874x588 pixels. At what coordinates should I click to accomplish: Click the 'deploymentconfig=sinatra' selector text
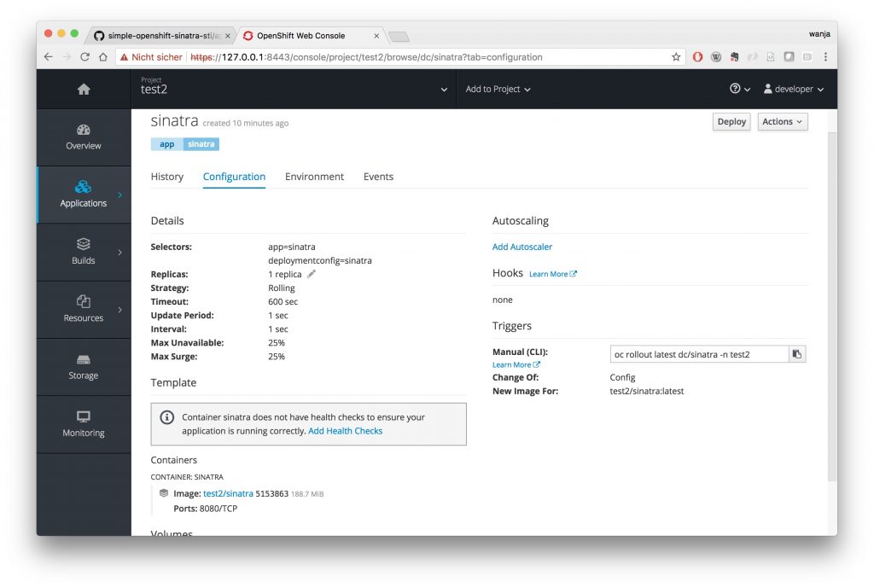click(320, 260)
